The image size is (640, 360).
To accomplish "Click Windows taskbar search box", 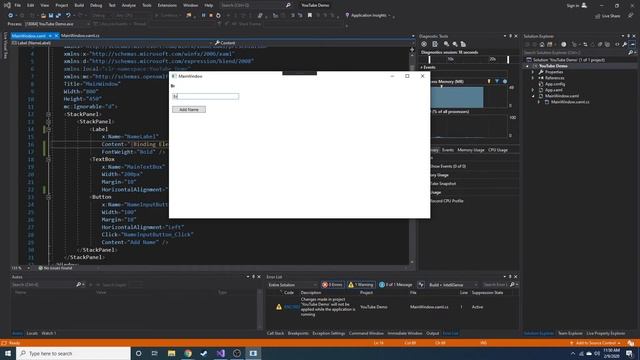I will (x=73, y=353).
